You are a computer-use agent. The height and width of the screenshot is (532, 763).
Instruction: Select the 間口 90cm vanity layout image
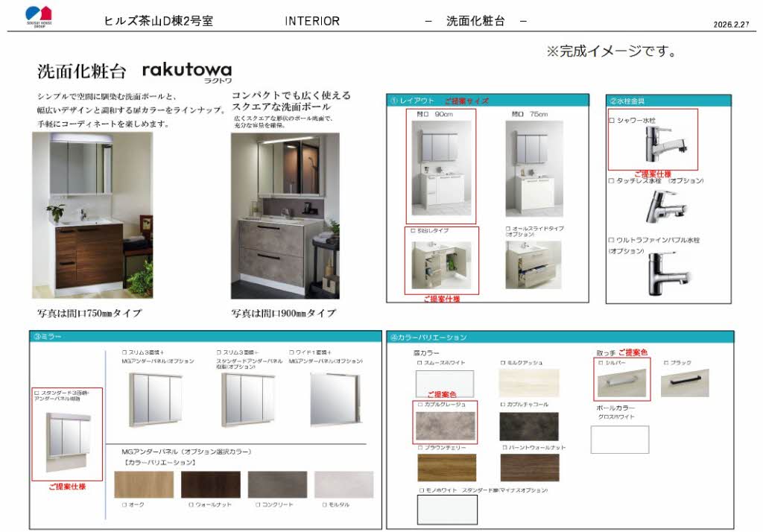[x=441, y=168]
